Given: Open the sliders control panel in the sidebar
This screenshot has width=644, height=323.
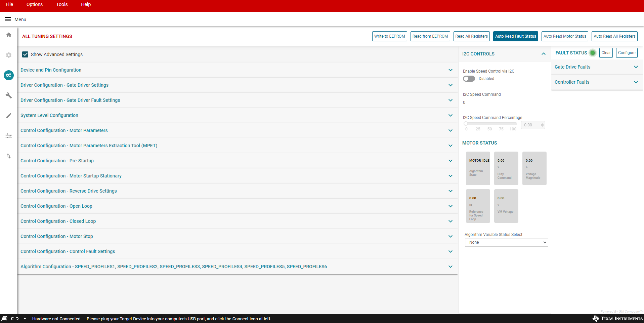Looking at the screenshot, I should click(8, 136).
